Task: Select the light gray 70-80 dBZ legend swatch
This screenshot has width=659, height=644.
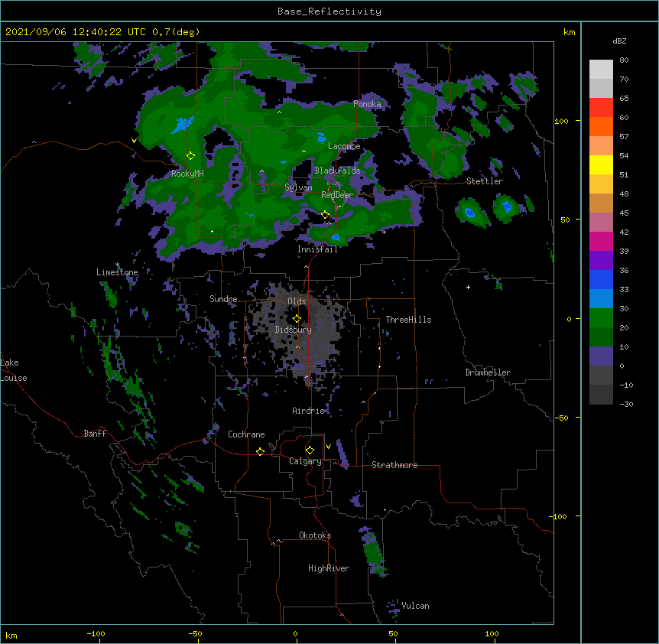Action: click(601, 70)
